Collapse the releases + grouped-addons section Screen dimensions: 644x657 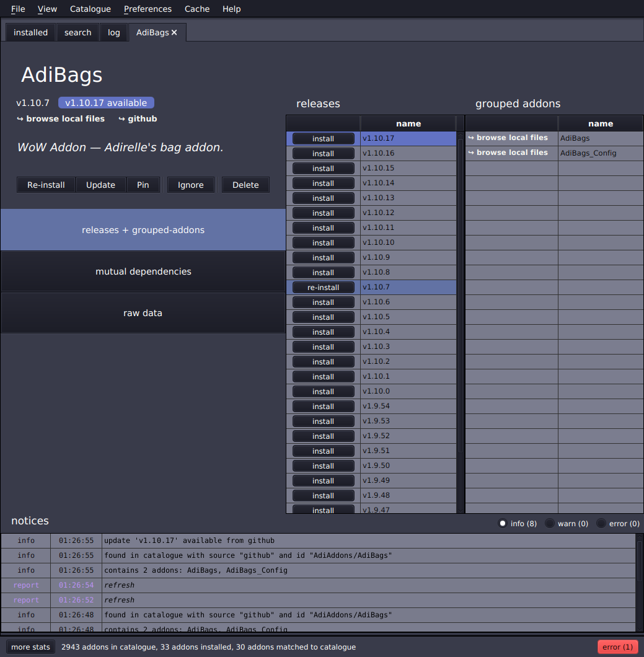coord(143,230)
